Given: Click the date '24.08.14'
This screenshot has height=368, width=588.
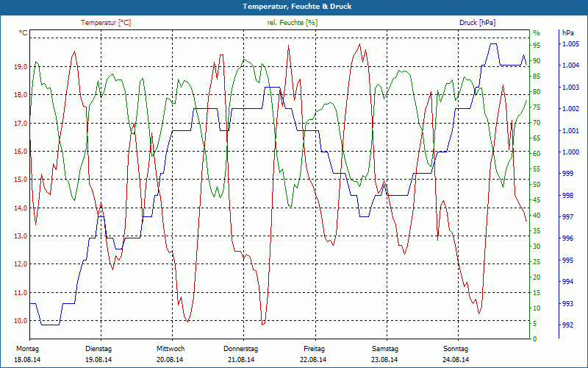Looking at the screenshot, I should pos(456,360).
